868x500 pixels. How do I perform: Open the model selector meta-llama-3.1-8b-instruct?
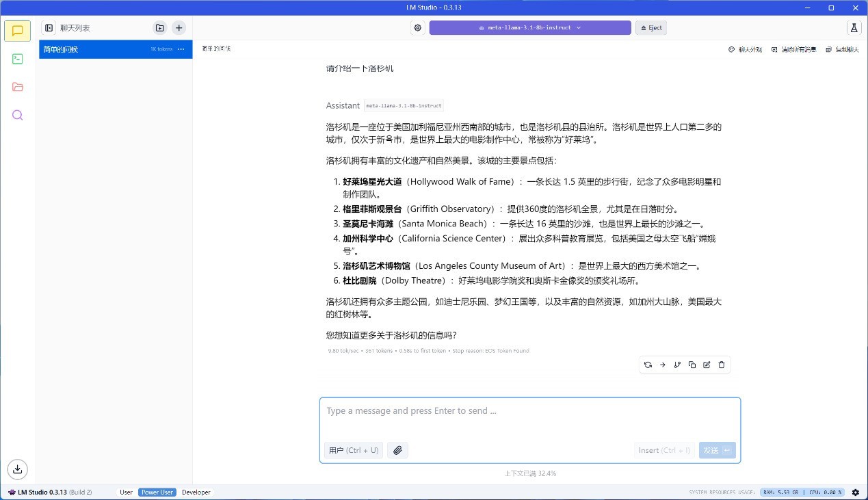(x=530, y=28)
